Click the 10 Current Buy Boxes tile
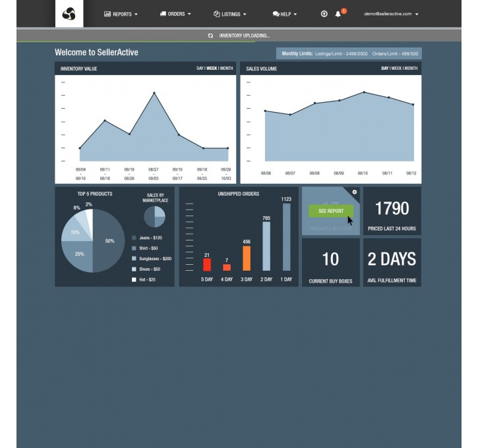 pyautogui.click(x=331, y=262)
